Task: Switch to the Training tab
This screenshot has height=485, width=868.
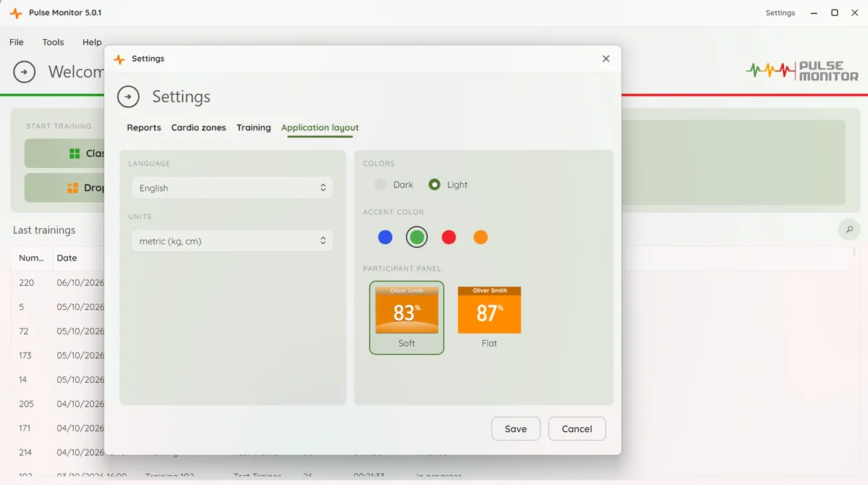Action: click(254, 127)
